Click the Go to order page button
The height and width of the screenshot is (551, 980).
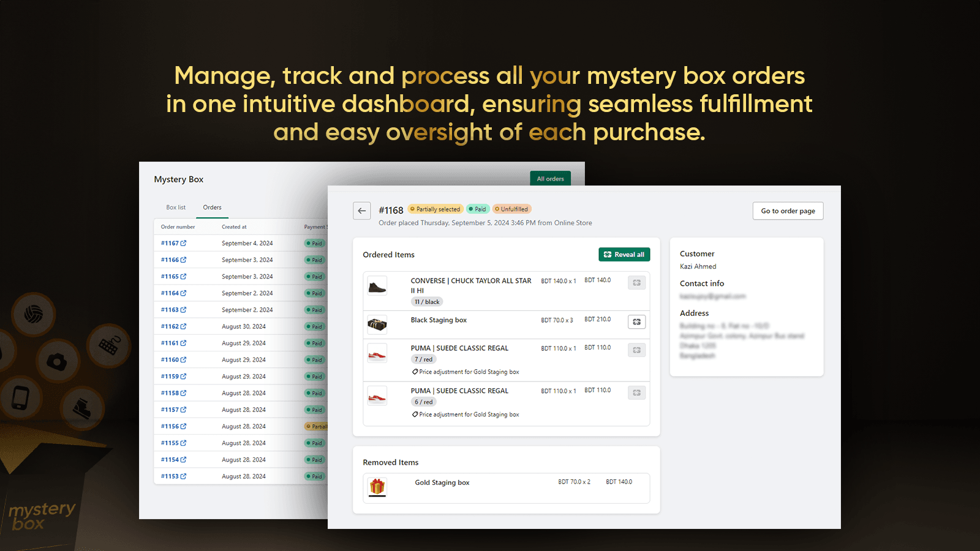coord(788,211)
